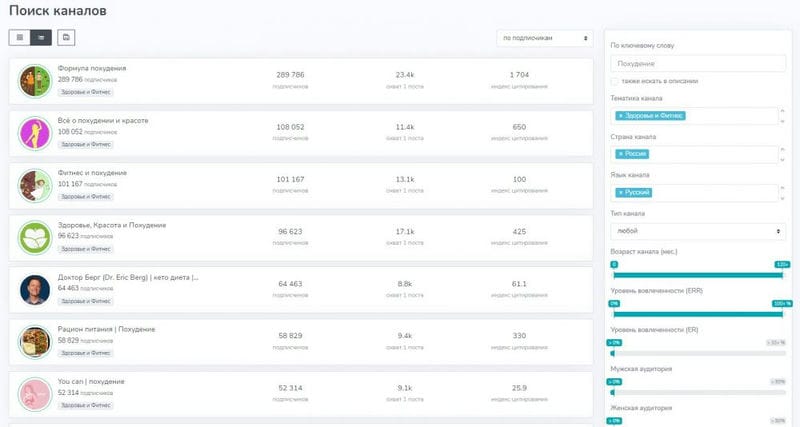Open the channel 'Фитнес и похудение'
The height and width of the screenshot is (427, 800).
pos(92,173)
